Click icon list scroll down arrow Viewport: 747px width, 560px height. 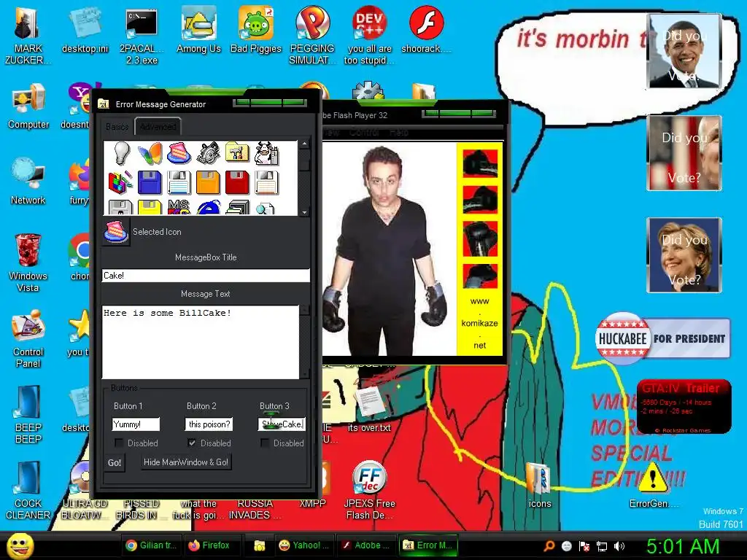point(304,211)
